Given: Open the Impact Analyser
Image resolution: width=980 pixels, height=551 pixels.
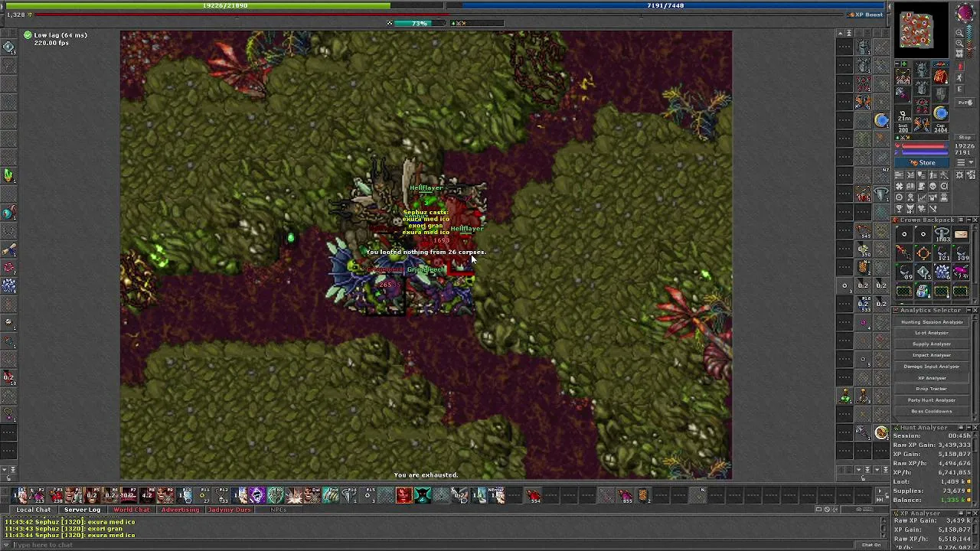Looking at the screenshot, I should coord(932,355).
